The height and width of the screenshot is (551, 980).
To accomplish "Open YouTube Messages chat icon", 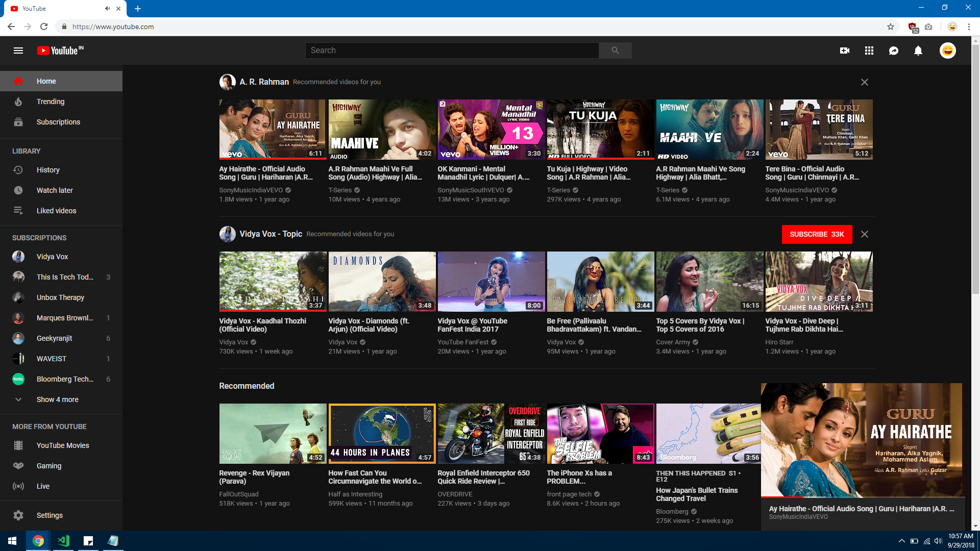I will pyautogui.click(x=894, y=51).
